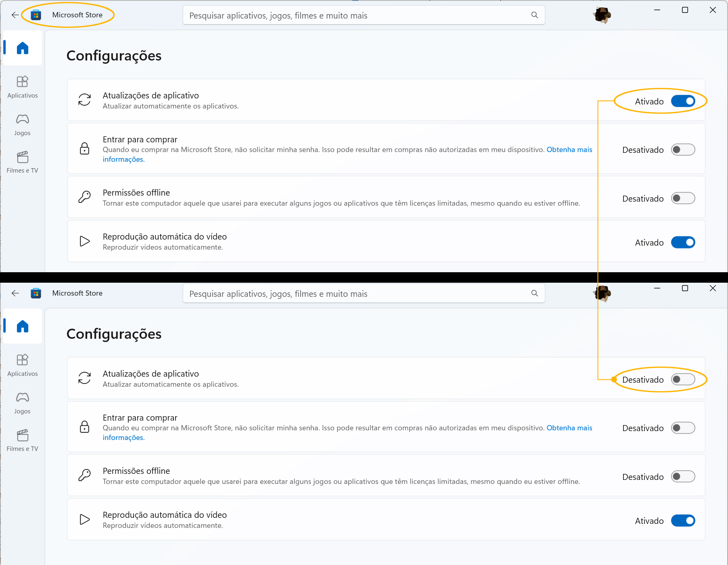
Task: Enable Permissões offline in the upper window
Action: coord(683,198)
